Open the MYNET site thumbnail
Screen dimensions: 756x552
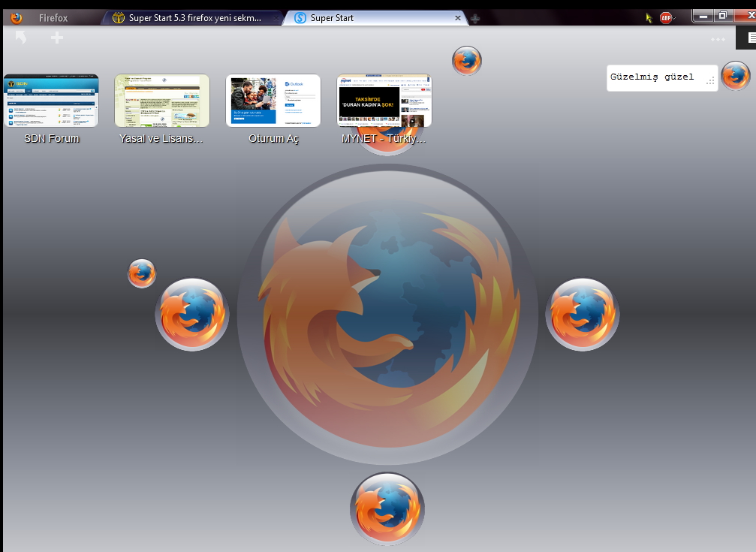384,101
